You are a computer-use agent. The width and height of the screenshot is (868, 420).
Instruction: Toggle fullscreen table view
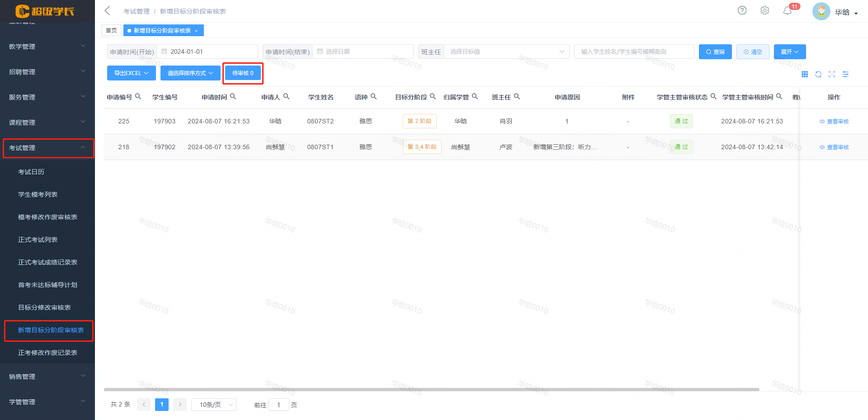tap(832, 74)
